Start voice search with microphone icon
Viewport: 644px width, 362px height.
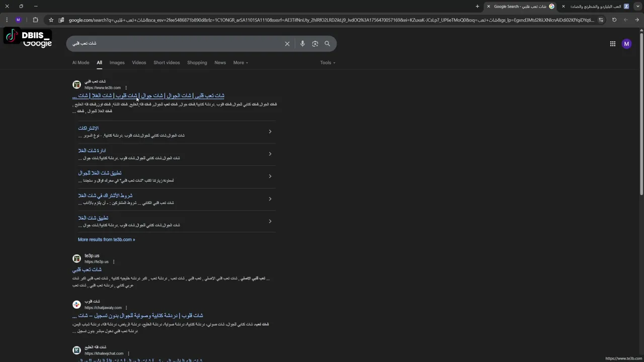click(302, 44)
